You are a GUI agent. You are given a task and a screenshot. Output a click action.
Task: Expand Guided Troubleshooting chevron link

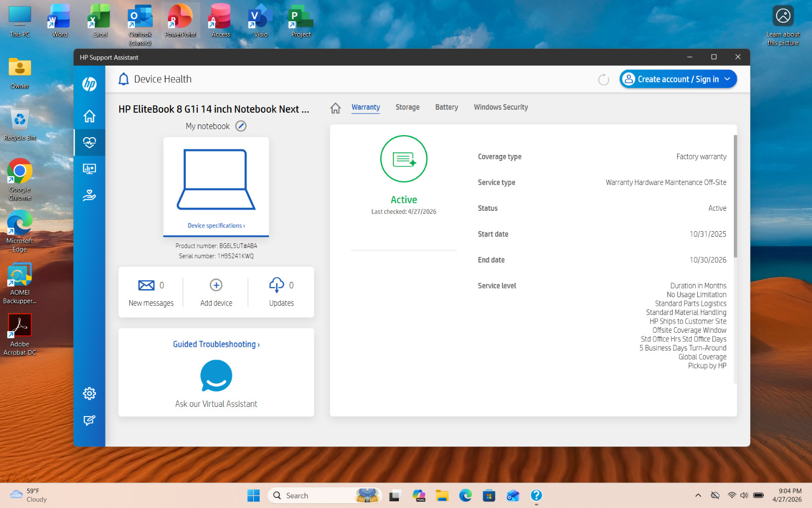tap(216, 344)
